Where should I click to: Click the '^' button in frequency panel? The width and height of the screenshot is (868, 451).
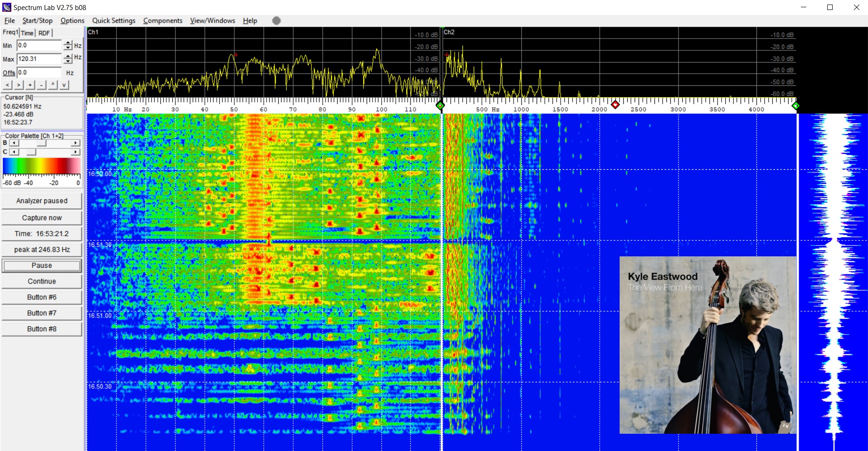point(53,85)
